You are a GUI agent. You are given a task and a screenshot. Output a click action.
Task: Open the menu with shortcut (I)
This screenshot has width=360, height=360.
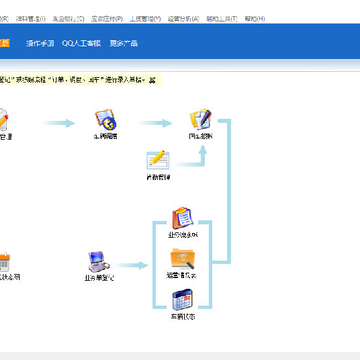tap(30, 19)
